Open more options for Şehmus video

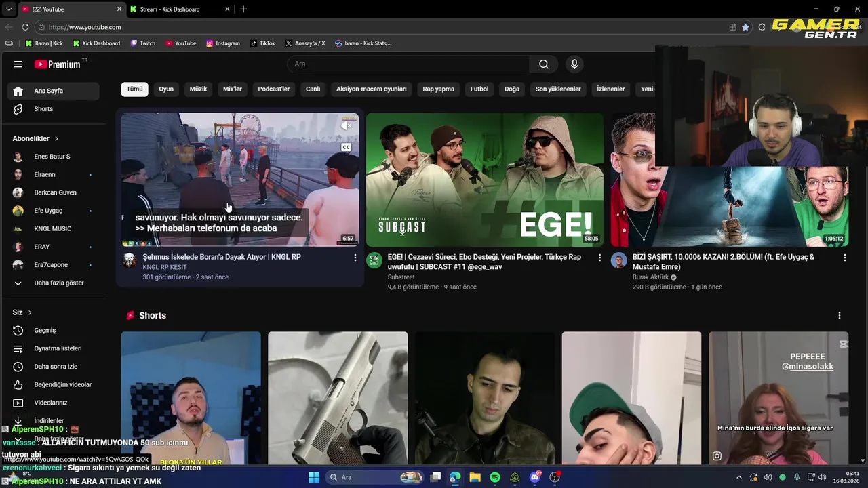point(355,258)
